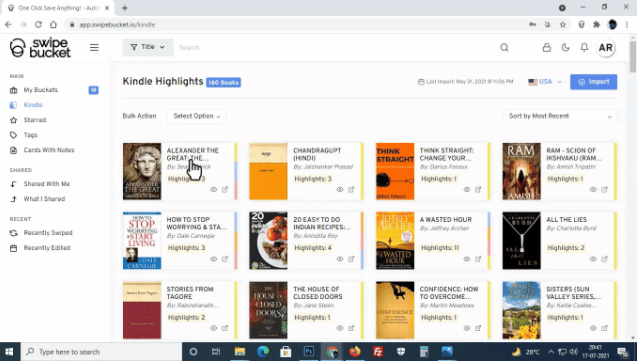This screenshot has width=637, height=361.
Task: Click the 160 Books badge
Action: tap(223, 82)
